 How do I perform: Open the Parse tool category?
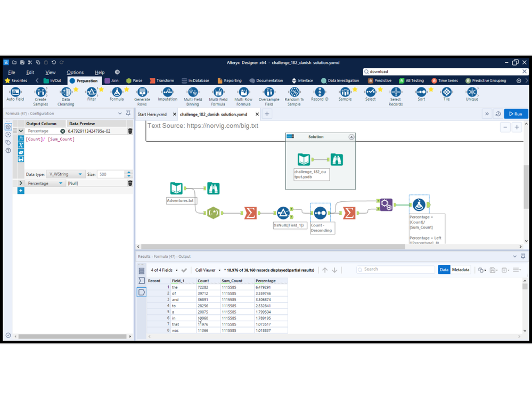pyautogui.click(x=134, y=81)
